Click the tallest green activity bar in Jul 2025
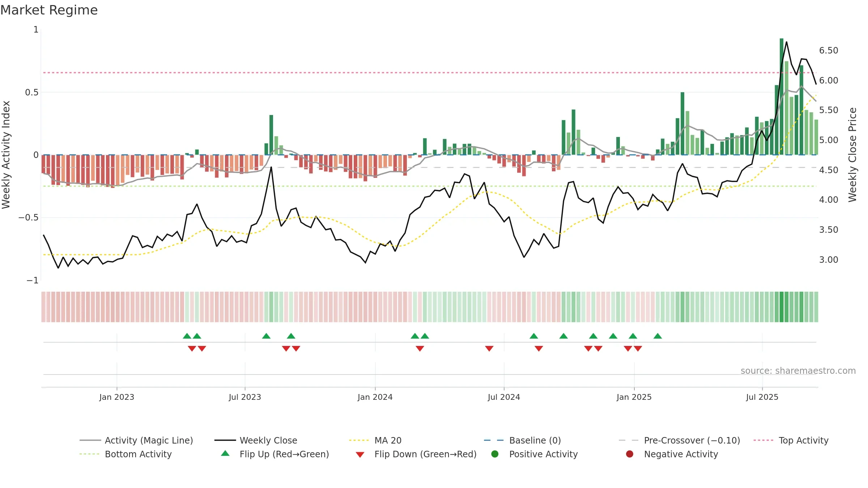The image size is (868, 488). click(782, 97)
